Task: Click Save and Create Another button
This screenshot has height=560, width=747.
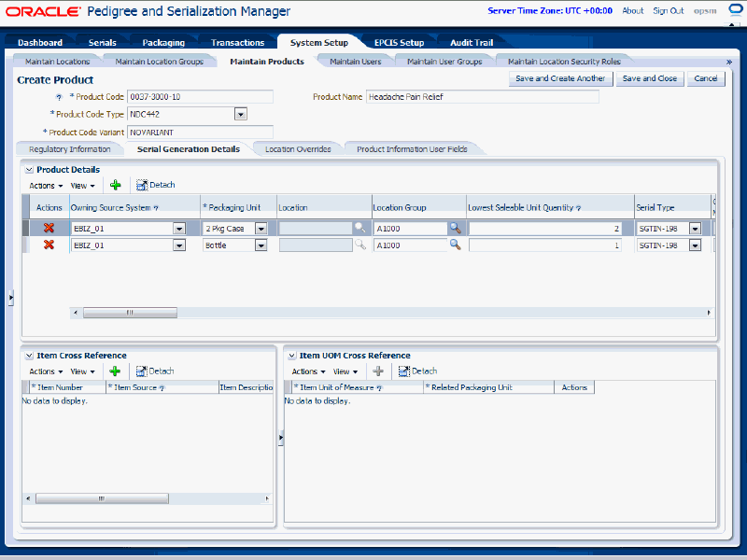Action: [560, 78]
